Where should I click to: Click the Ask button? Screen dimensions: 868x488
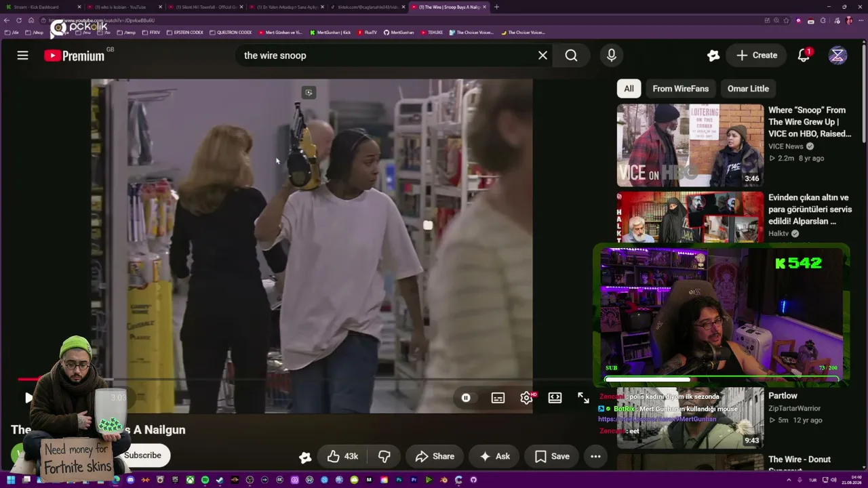[x=494, y=457]
